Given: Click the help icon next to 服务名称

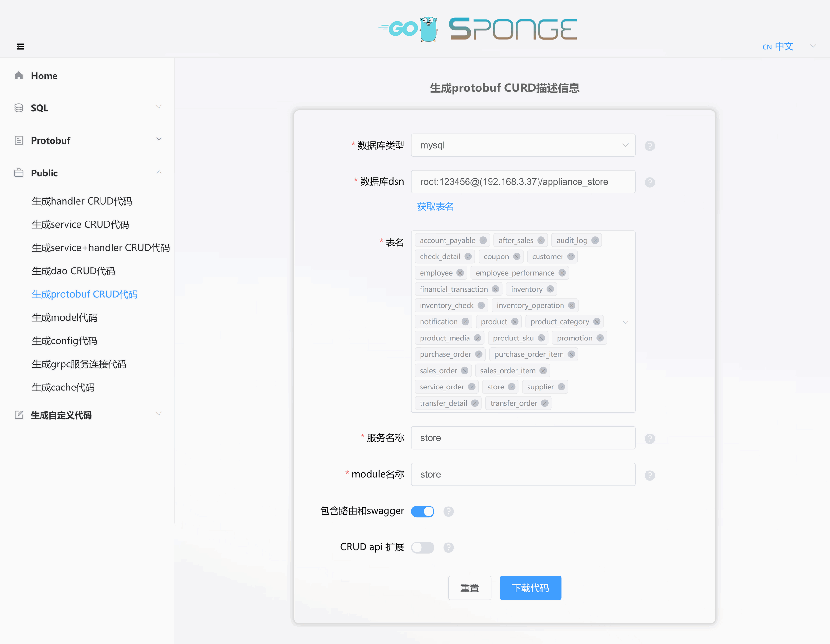Looking at the screenshot, I should pos(649,438).
